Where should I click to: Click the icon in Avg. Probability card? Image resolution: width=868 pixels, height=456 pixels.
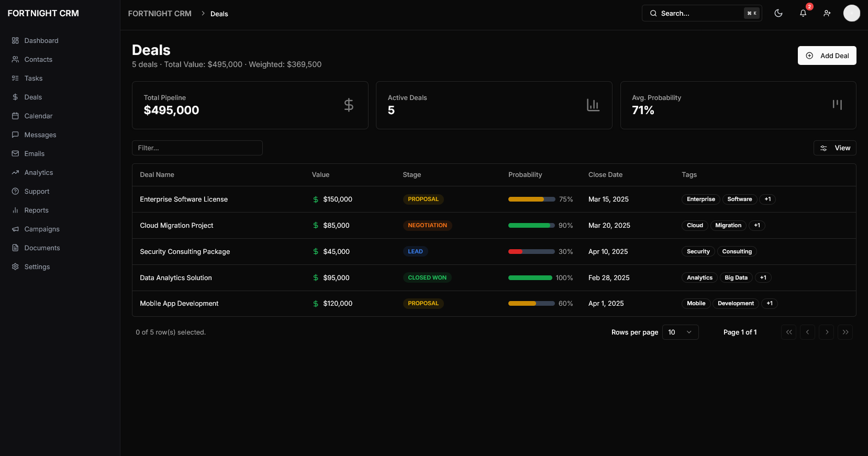click(x=837, y=105)
